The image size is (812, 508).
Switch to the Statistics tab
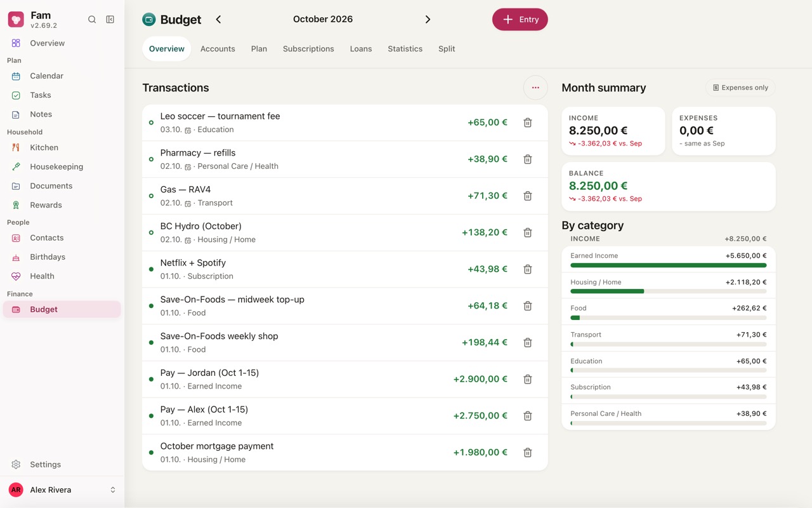coord(405,49)
